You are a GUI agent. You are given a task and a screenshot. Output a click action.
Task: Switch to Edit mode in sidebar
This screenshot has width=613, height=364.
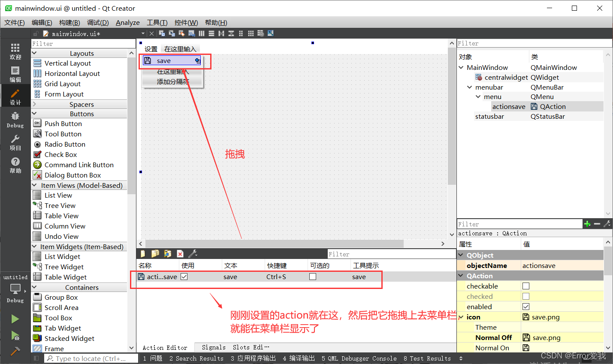(15, 74)
